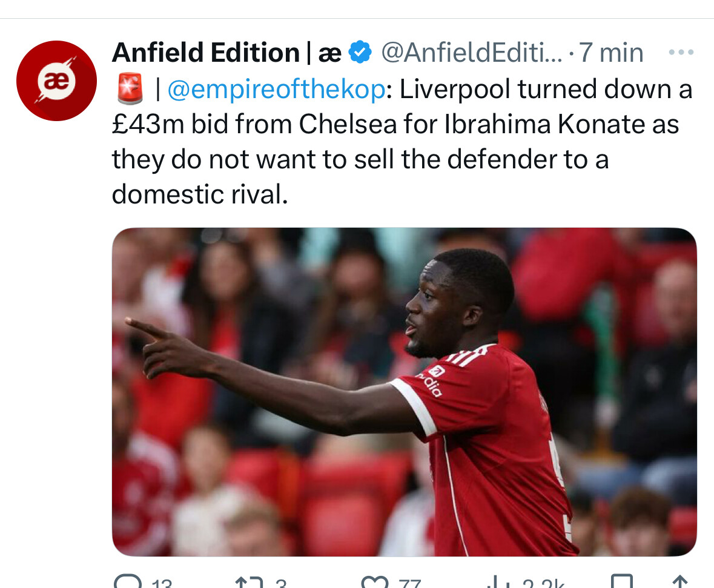
Task: Click the like count of 77
Action: click(409, 584)
